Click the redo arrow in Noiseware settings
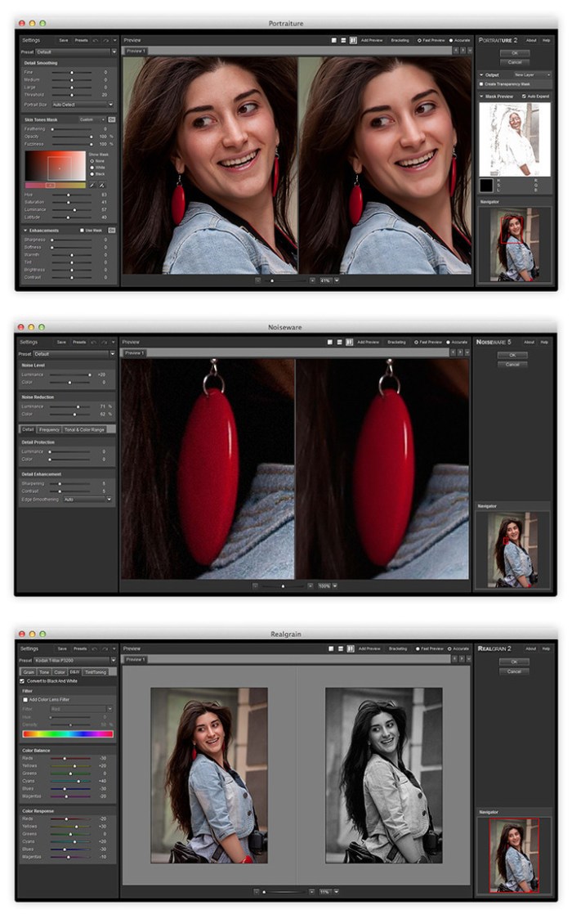Screen dimensions: 572x924 pyautogui.click(x=105, y=342)
